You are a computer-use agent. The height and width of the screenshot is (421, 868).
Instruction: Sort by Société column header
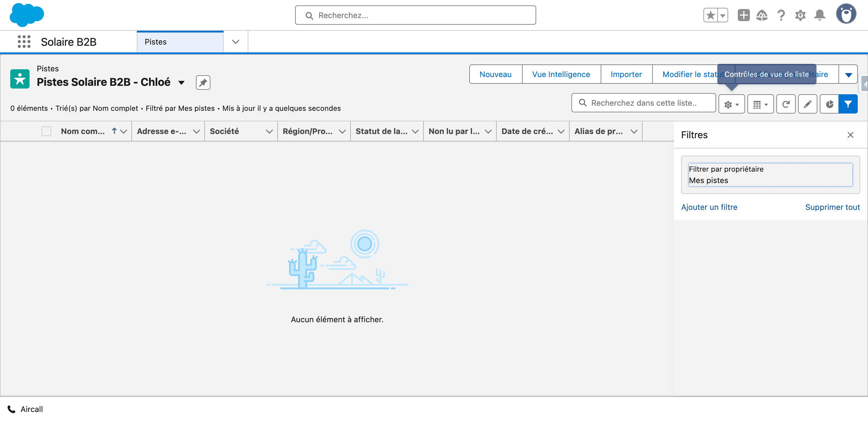click(x=224, y=131)
